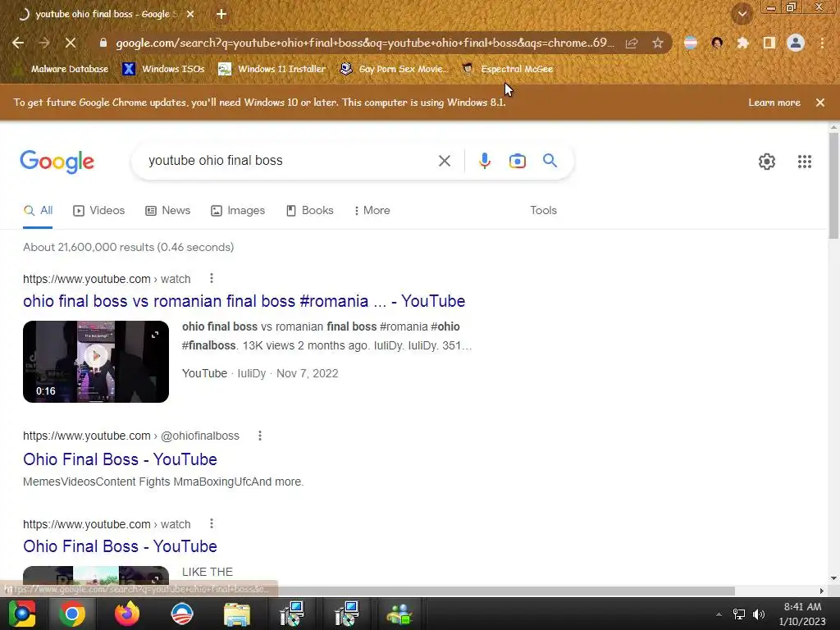Open the lower Ohio Final Boss - YouTube watch result

[x=120, y=546]
